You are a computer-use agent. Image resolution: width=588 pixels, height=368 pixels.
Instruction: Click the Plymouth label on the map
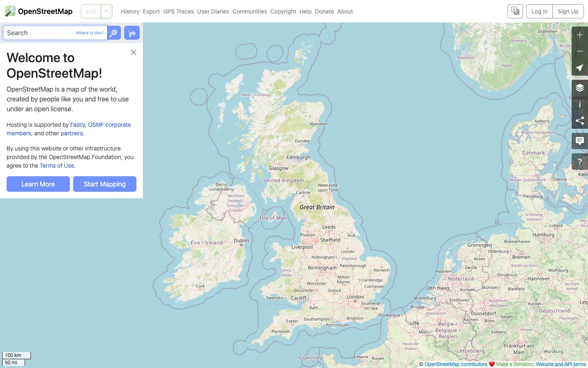click(281, 332)
